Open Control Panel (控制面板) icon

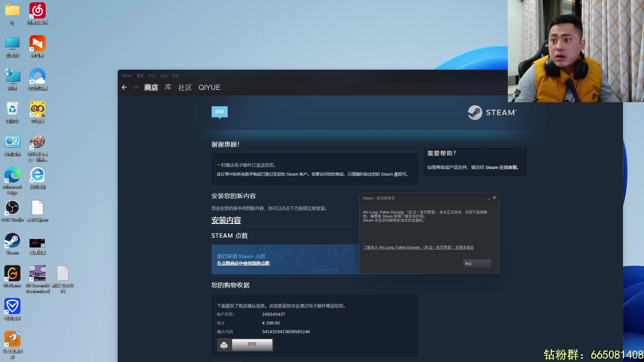(12, 145)
